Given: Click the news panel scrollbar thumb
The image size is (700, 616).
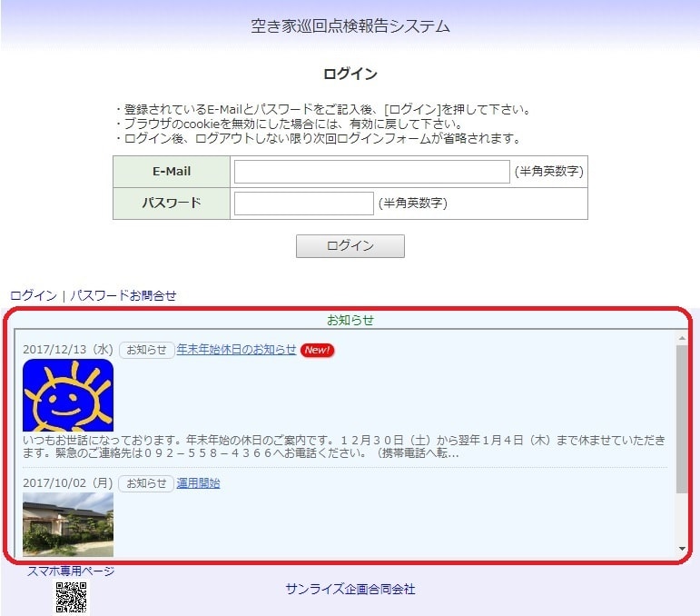Looking at the screenshot, I should 682,418.
